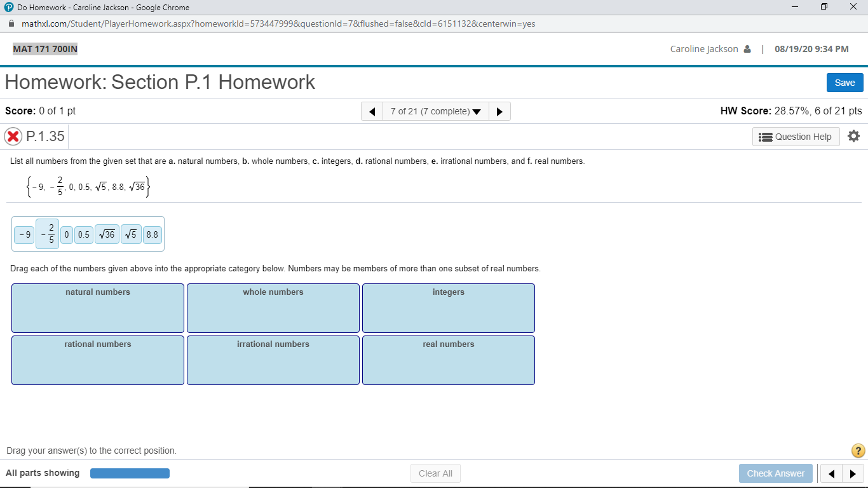Open the '7 of 21' question selector dropdown
Viewport: 868px width, 488px height.
[x=435, y=111]
